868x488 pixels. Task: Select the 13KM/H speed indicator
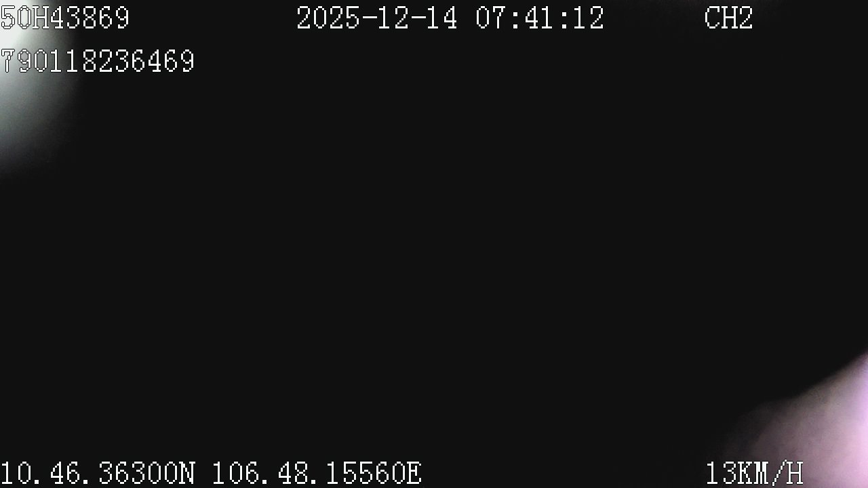tap(755, 473)
